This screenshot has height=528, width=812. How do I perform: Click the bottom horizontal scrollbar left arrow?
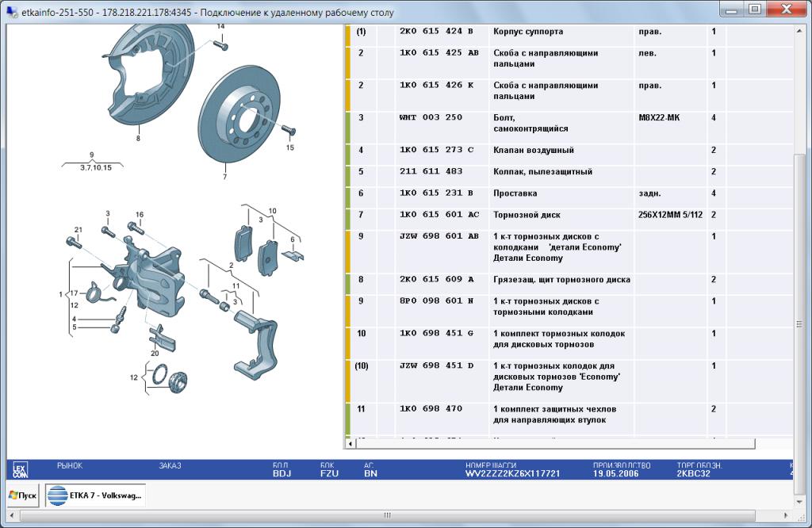[x=12, y=515]
